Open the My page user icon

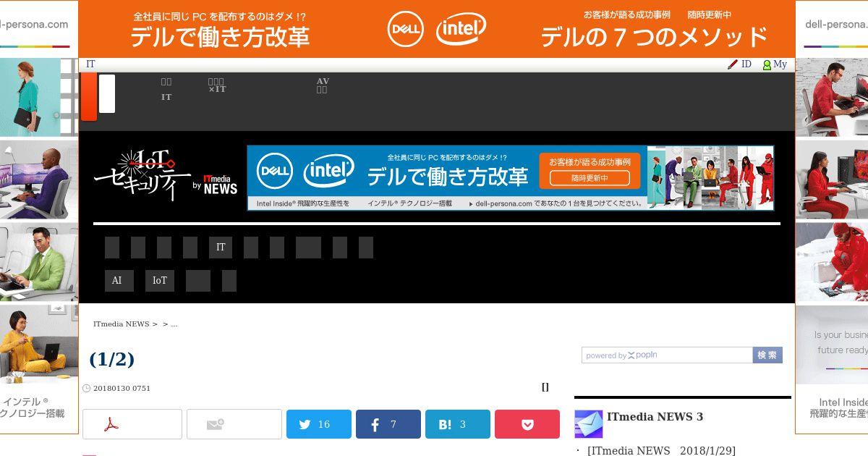[x=767, y=64]
